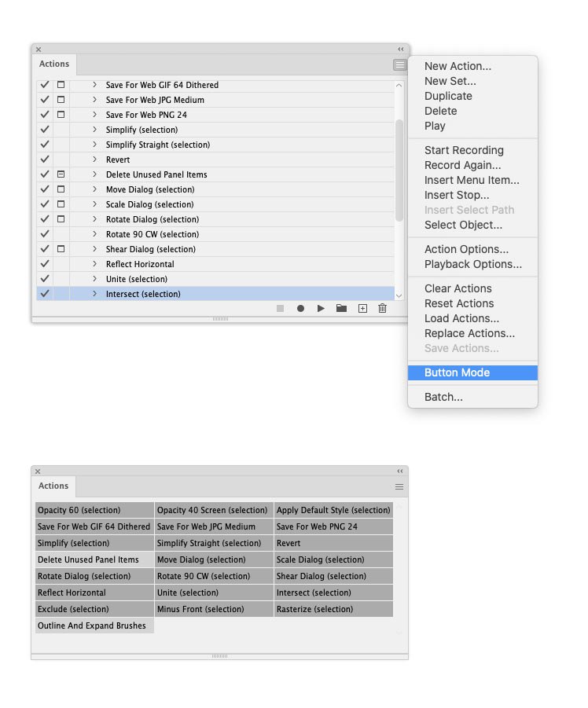Toggle dialog box for Save For Web PNG 24

click(x=61, y=115)
